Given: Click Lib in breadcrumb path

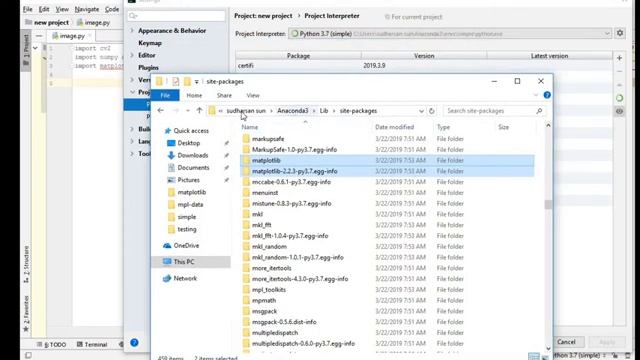Looking at the screenshot, I should click(324, 111).
